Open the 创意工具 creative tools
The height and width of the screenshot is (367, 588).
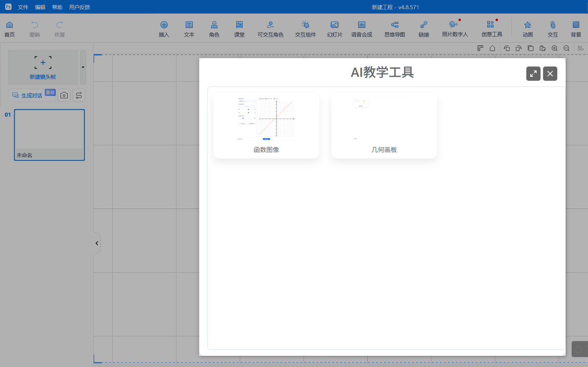(x=491, y=29)
